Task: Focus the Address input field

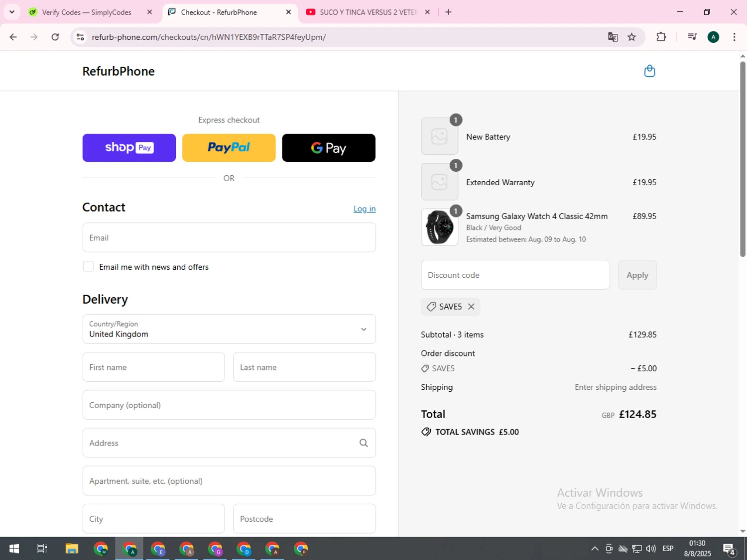Action: 229,443
